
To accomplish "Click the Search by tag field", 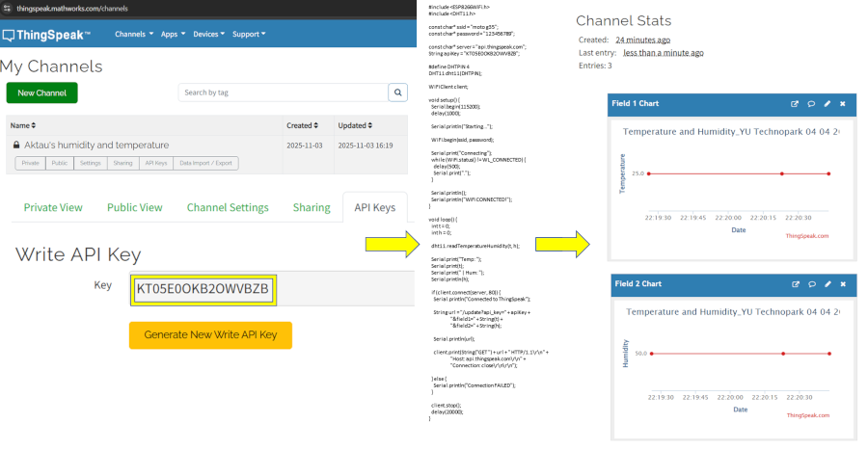I will [x=283, y=93].
